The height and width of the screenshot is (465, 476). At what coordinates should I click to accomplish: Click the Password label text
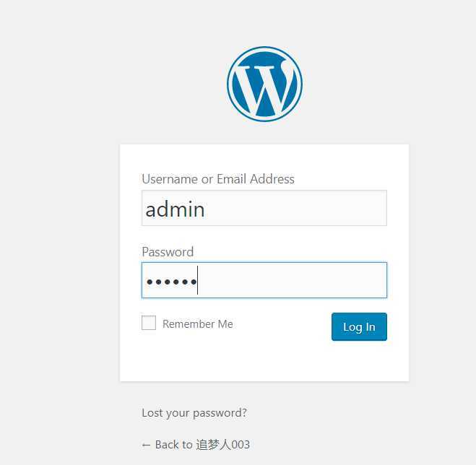(168, 252)
